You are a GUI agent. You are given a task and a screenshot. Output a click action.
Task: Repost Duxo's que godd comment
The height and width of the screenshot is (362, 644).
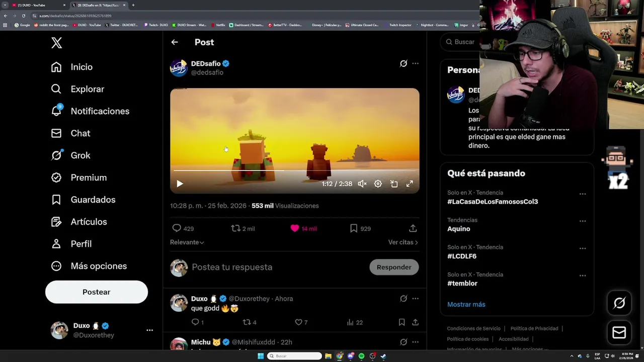[247, 322]
